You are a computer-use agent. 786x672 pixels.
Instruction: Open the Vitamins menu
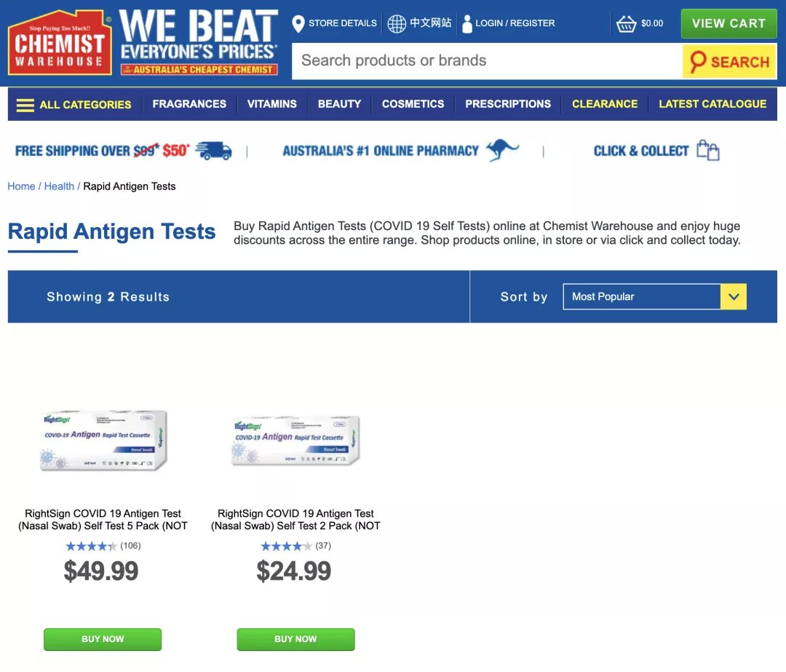[x=271, y=104]
